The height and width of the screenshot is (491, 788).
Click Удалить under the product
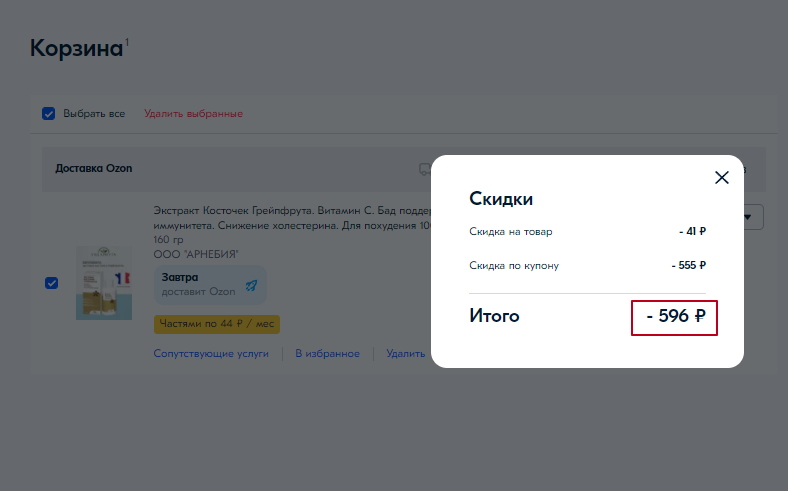click(406, 353)
